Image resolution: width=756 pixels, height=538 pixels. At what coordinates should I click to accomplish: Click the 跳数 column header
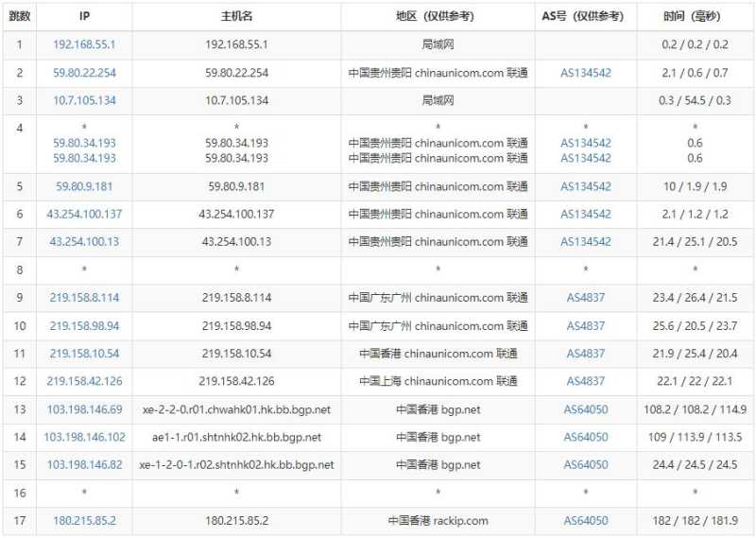point(19,16)
